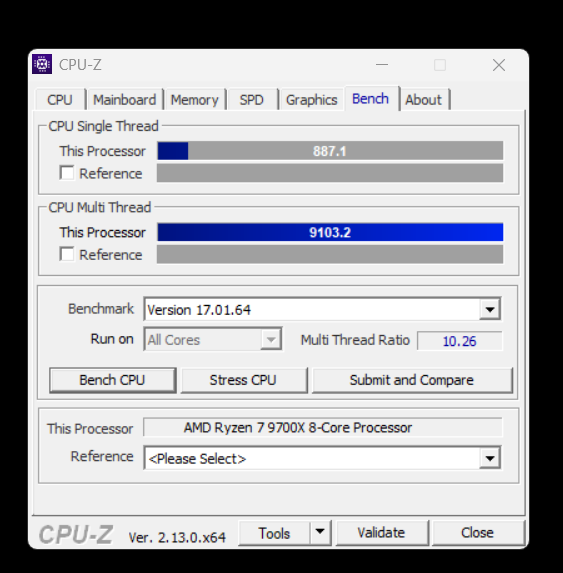Click the AMD Ryzen 7 9700X processor field

pos(323,427)
